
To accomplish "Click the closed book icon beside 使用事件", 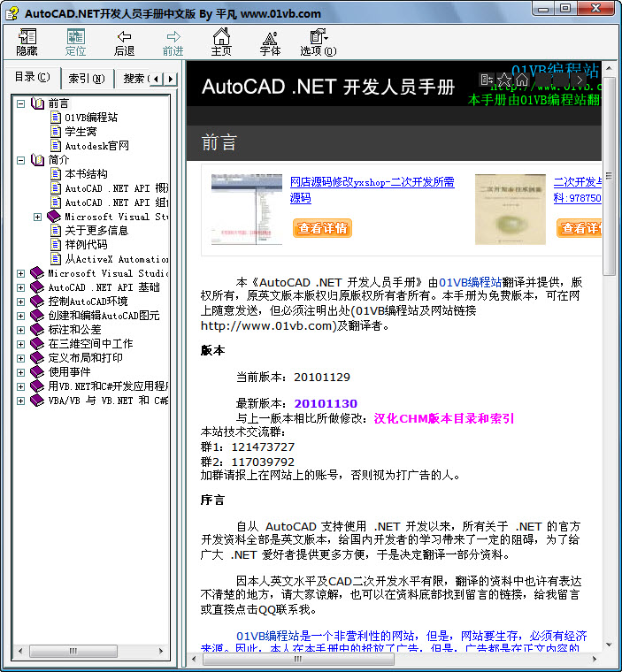I will pos(37,371).
